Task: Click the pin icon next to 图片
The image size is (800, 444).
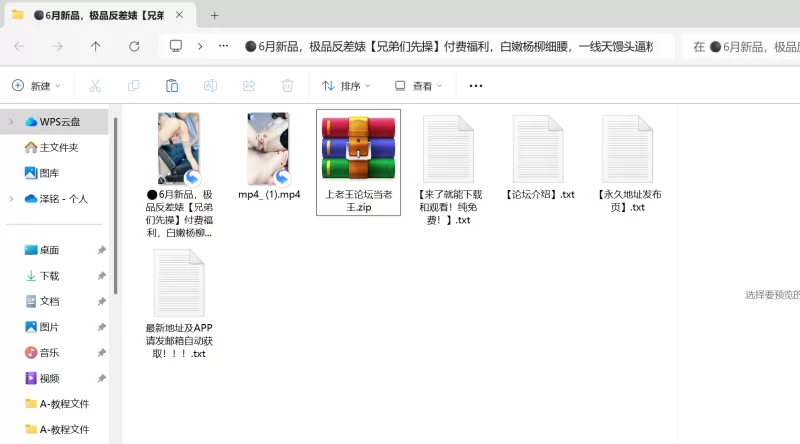Action: [x=102, y=327]
